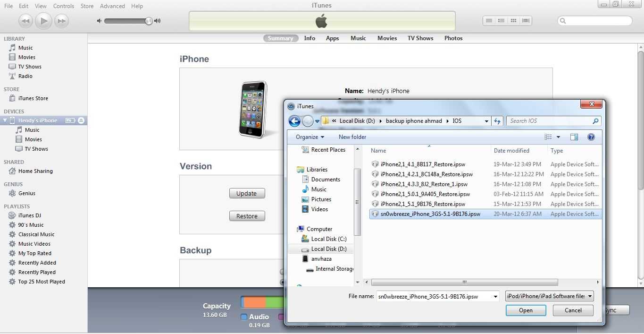
Task: Open the Recently Added playlist
Action: click(37, 263)
